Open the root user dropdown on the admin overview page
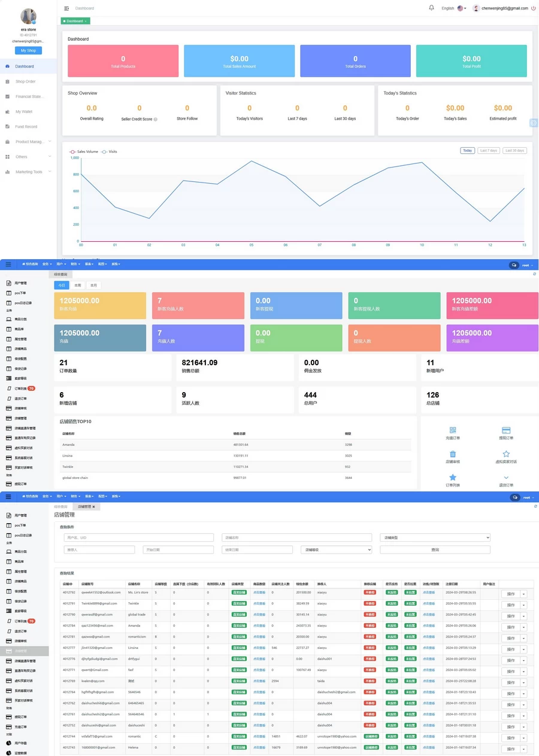The height and width of the screenshot is (756, 539). tap(528, 265)
